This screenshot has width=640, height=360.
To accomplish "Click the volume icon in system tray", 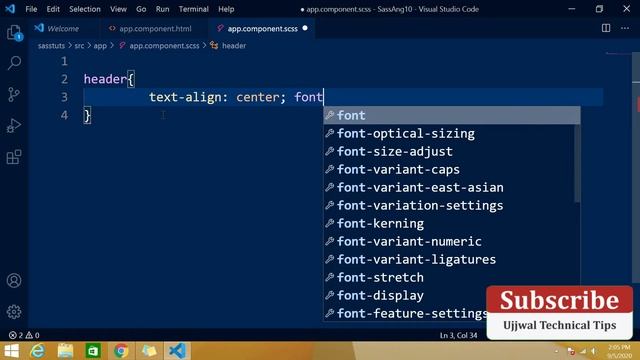I will (594, 351).
